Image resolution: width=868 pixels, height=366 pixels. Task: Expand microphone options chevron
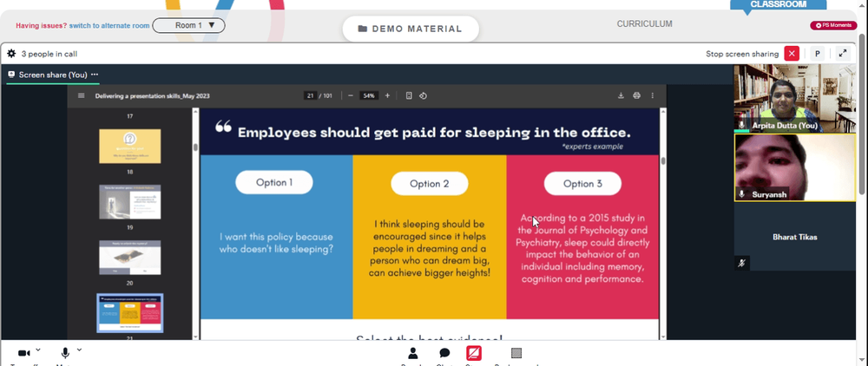[79, 350]
